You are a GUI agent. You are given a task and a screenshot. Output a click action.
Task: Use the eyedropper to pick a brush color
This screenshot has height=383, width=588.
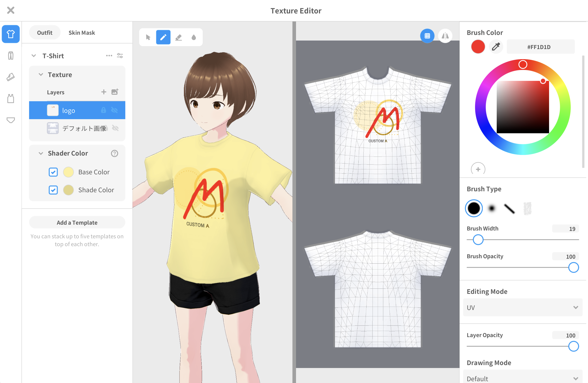[x=496, y=47]
